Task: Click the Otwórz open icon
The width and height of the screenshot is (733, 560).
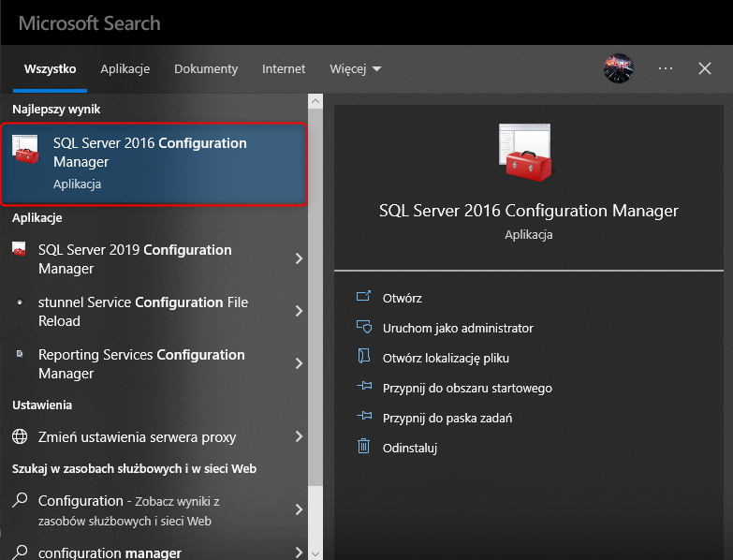Action: (364, 296)
